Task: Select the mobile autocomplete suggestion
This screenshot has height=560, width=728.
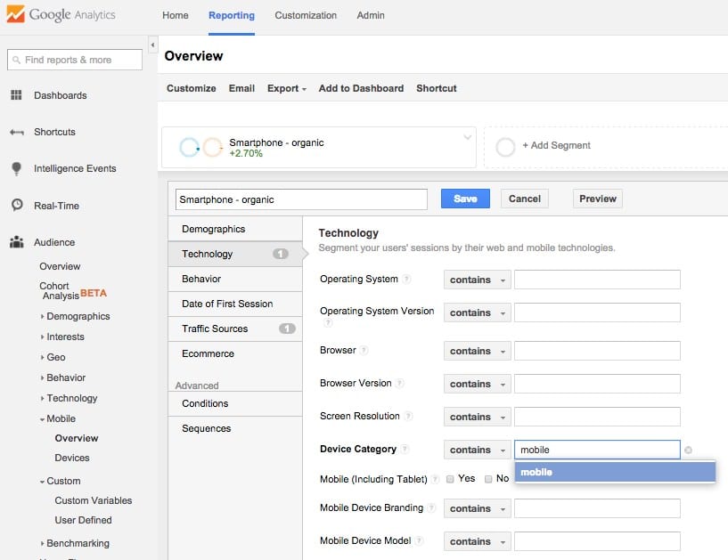Action: pos(615,472)
